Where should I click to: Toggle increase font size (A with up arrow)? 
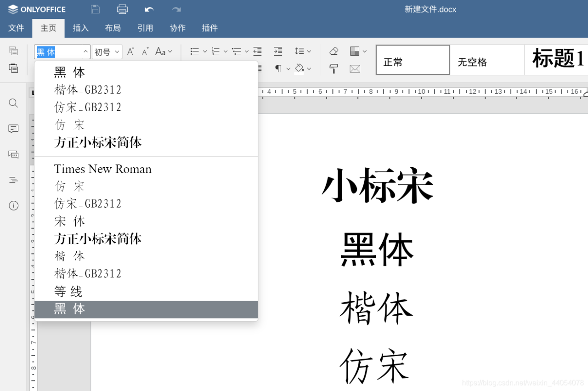(130, 51)
